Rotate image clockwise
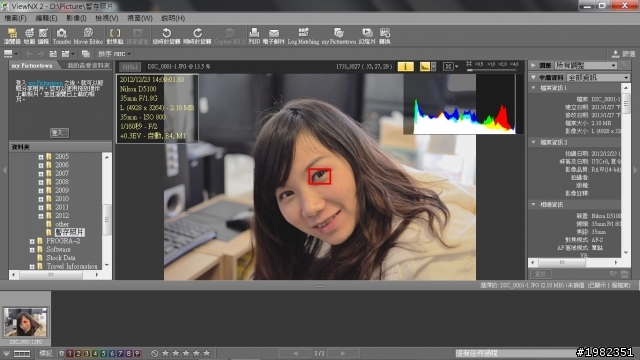Screen dimensions: 640x360 198,36
